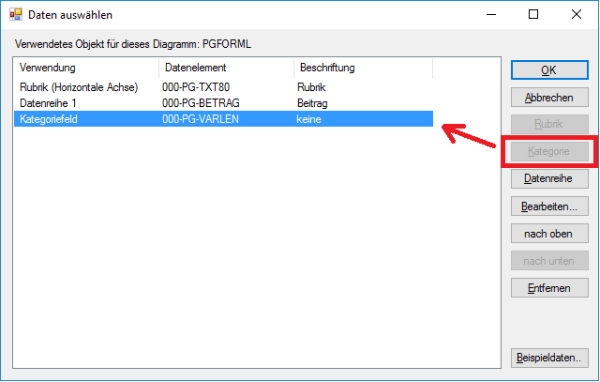This screenshot has width=600, height=382.
Task: Click the disabled Rubrik button
Action: tap(549, 124)
